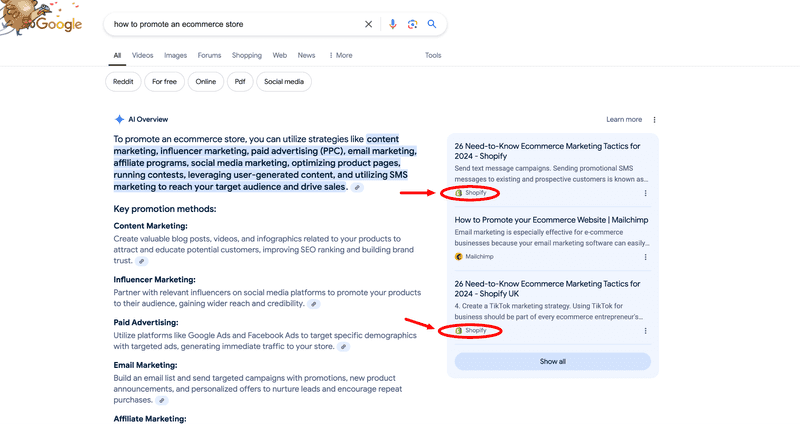This screenshot has width=800, height=426.
Task: Switch to the Videos tab
Action: [142, 56]
